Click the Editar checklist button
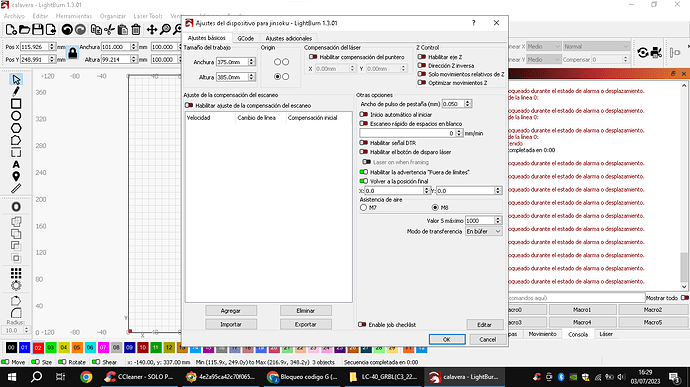Viewport: 690px width, 387px height. pos(484,324)
